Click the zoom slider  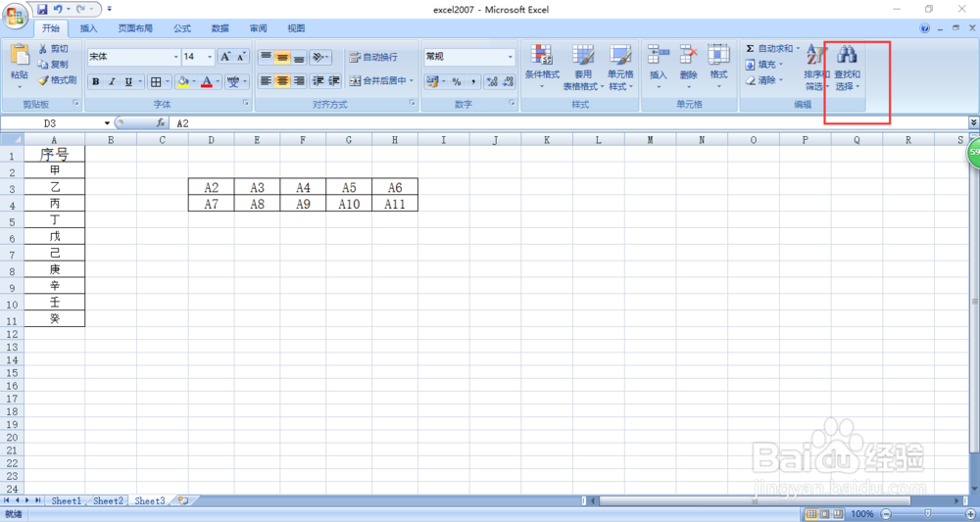point(928,513)
